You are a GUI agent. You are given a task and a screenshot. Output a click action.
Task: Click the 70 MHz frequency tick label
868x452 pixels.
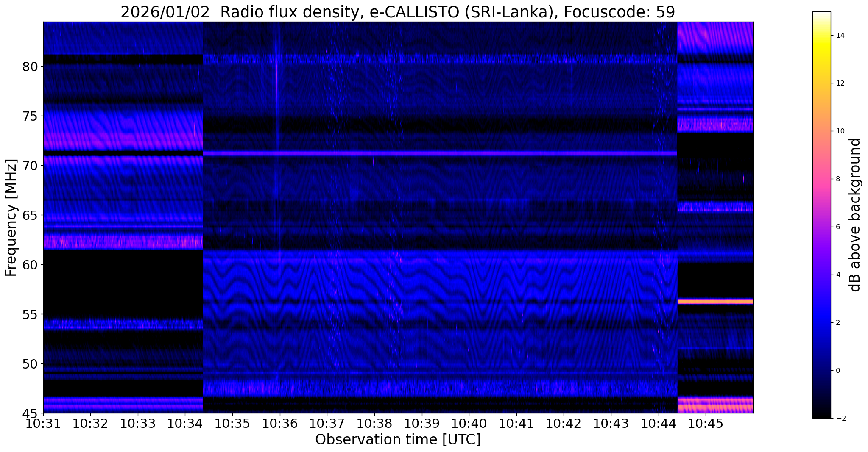[x=30, y=166]
